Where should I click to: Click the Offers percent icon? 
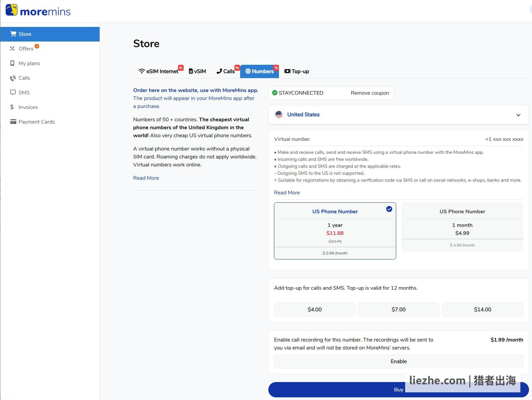tap(12, 49)
